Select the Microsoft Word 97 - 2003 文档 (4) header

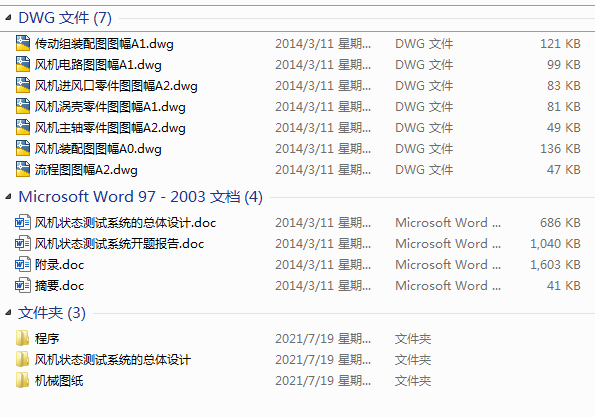coord(140,197)
